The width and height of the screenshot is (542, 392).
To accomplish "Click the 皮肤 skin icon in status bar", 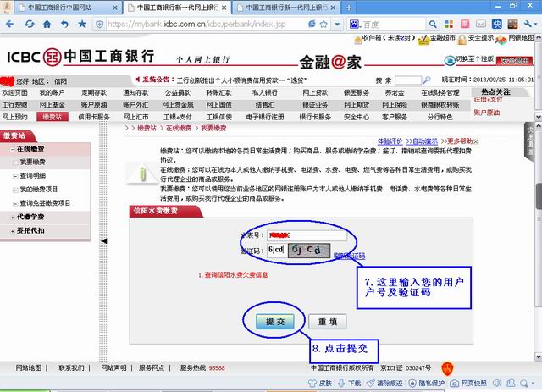I will click(x=320, y=383).
